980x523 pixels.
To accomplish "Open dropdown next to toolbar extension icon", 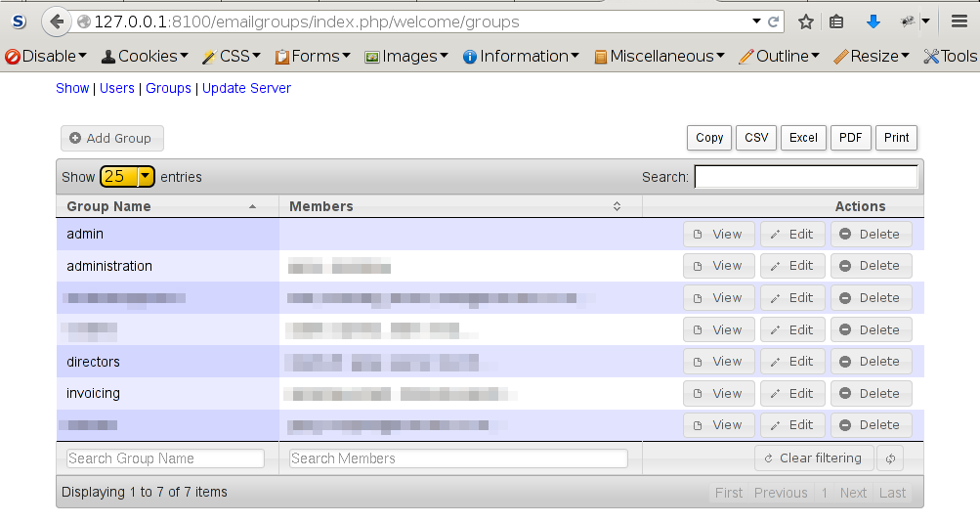I will (x=925, y=22).
